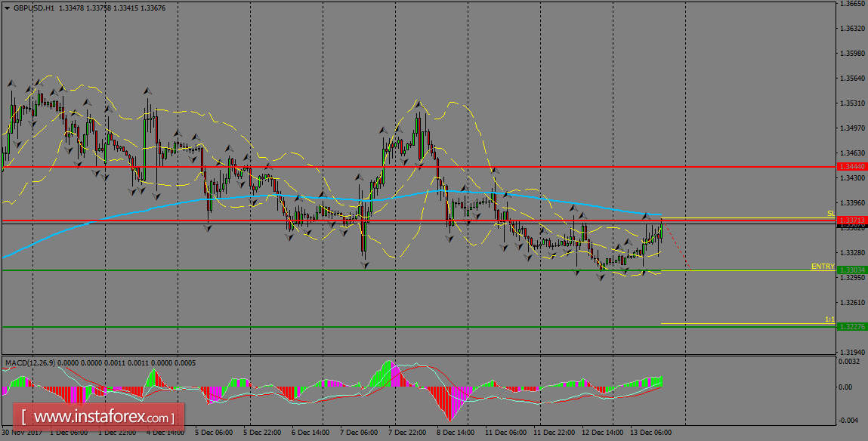Click the OHLC values 1.33478 1.33758 1.33415 1.33676
The height and width of the screenshot is (441, 868).
pos(112,8)
